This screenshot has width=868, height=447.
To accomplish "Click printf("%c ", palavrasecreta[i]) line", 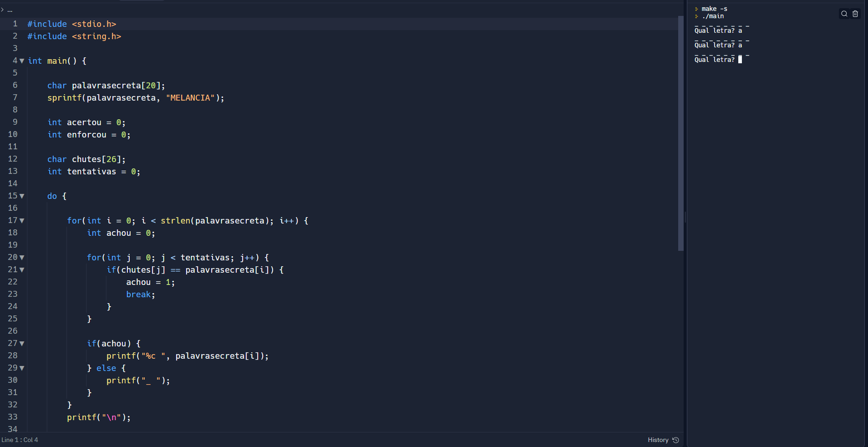I will [x=188, y=356].
